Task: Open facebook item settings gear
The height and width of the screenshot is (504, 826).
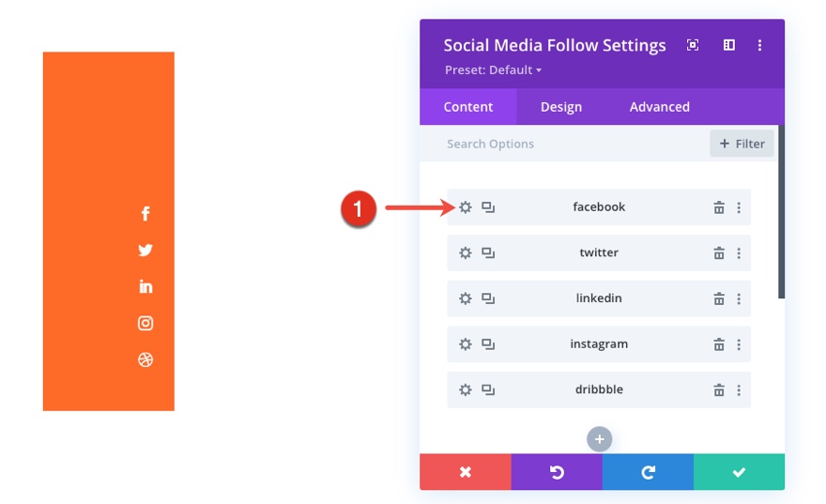Action: click(x=465, y=207)
